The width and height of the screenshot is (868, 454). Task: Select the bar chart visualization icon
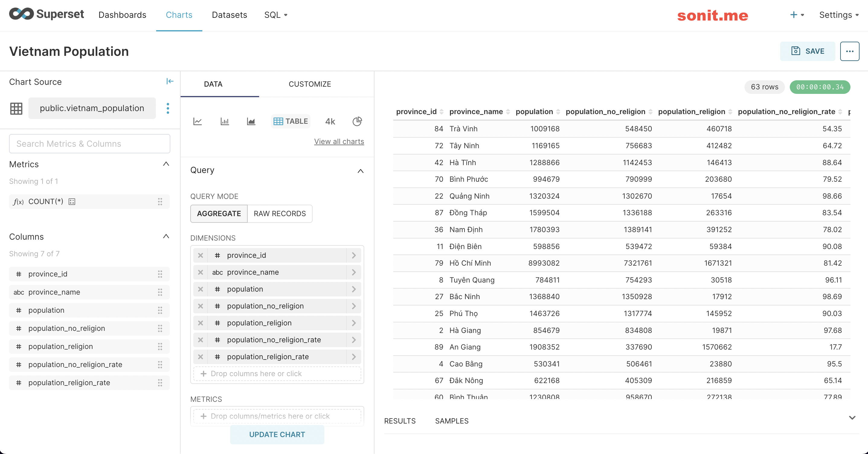pyautogui.click(x=225, y=121)
